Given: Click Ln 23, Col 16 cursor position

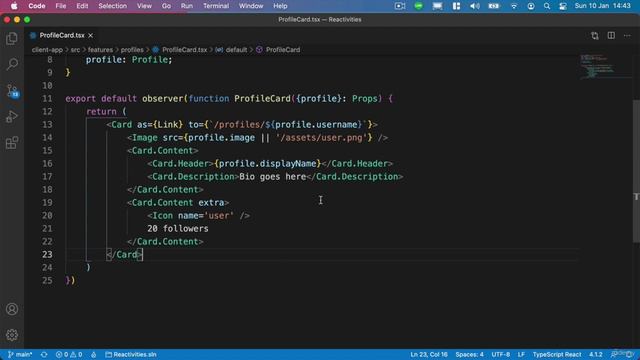Looking at the screenshot, I should click(429, 354).
